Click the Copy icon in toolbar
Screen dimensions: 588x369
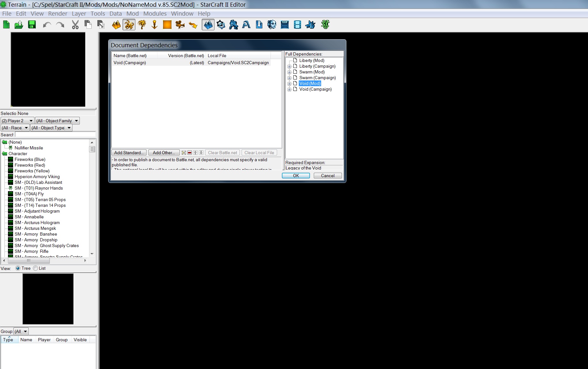(88, 25)
